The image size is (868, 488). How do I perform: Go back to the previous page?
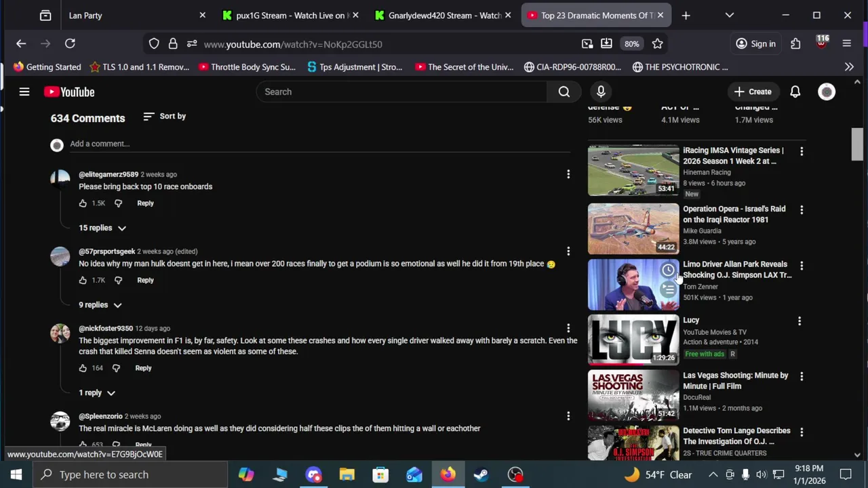21,44
